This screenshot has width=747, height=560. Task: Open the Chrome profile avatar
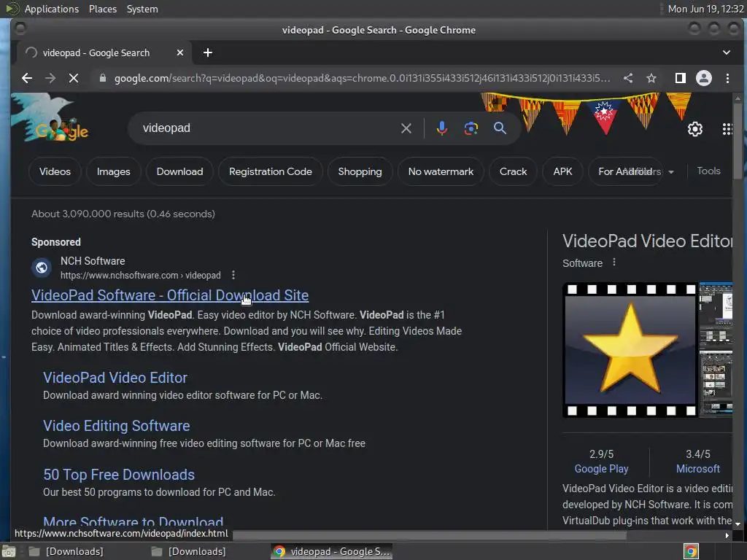[x=704, y=78]
